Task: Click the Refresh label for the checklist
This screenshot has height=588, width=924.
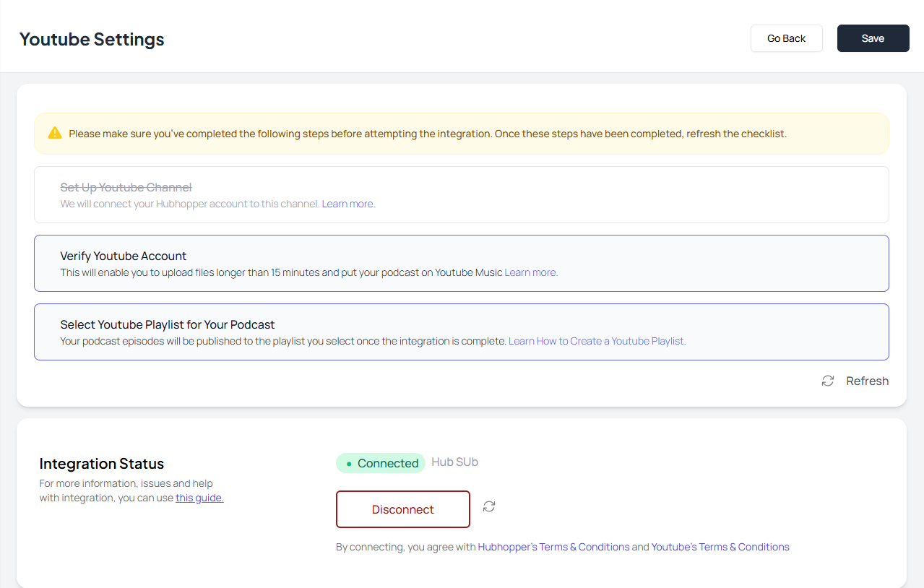Action: [x=868, y=381]
